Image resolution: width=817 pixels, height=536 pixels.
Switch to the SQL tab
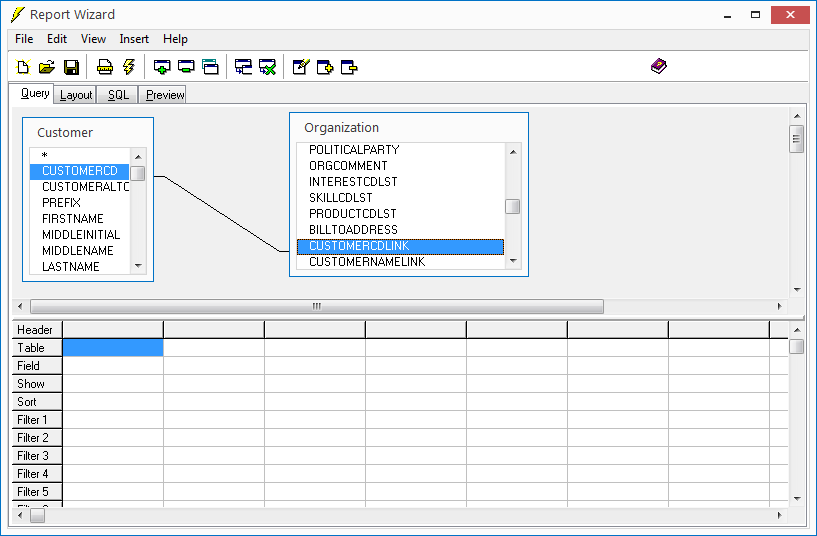click(x=118, y=95)
